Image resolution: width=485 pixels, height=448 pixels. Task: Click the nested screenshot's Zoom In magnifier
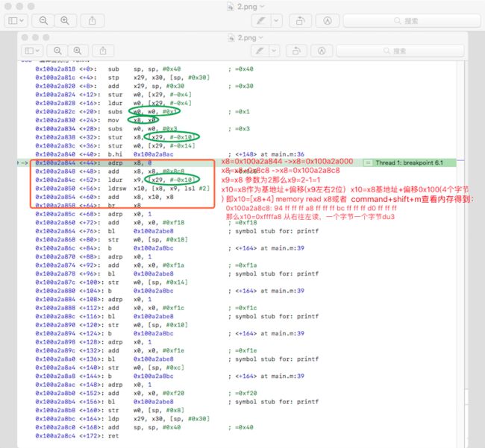(x=78, y=51)
